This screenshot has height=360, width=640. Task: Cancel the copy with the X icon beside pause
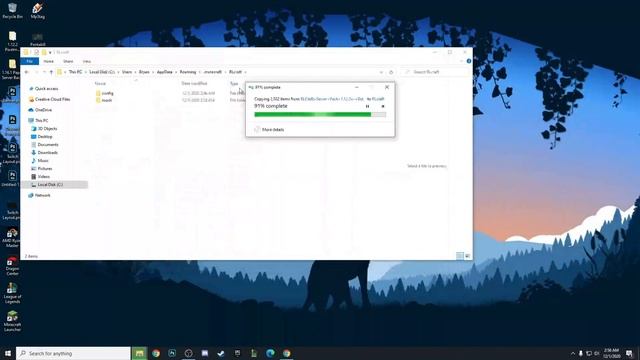click(383, 107)
